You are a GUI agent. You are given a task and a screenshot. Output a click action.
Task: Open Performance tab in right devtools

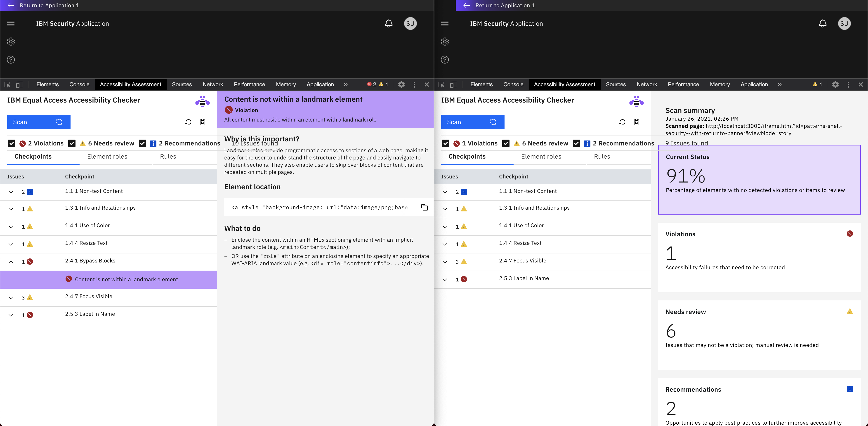tap(683, 84)
